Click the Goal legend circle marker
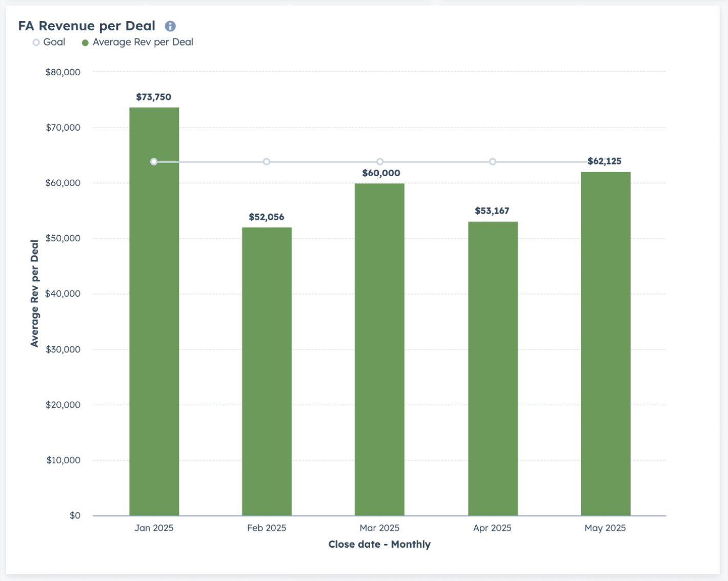Viewport: 728px width, 581px height. click(36, 43)
